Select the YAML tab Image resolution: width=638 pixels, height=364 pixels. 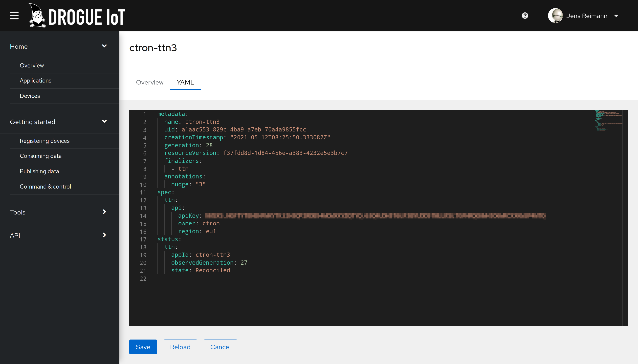[x=185, y=82]
